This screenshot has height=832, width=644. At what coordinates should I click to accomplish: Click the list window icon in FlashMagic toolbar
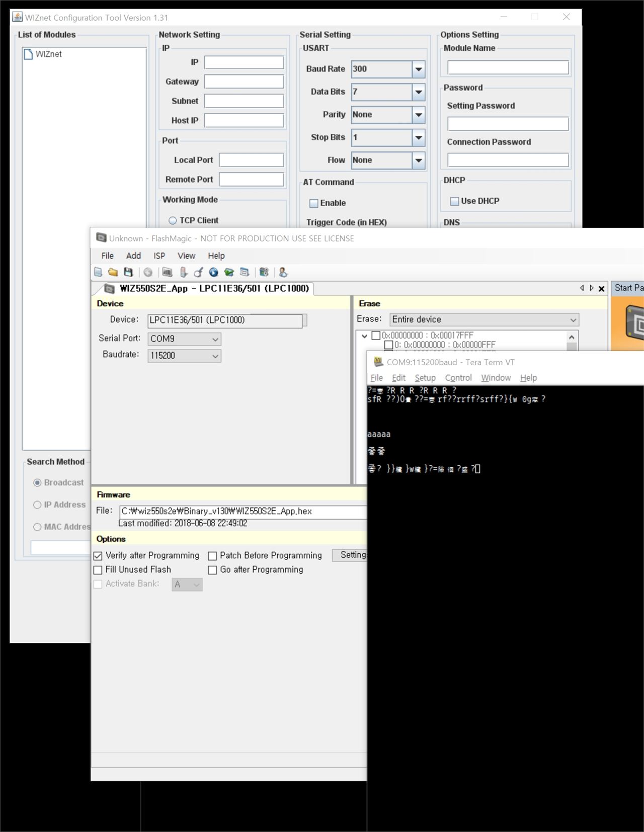pyautogui.click(x=245, y=272)
